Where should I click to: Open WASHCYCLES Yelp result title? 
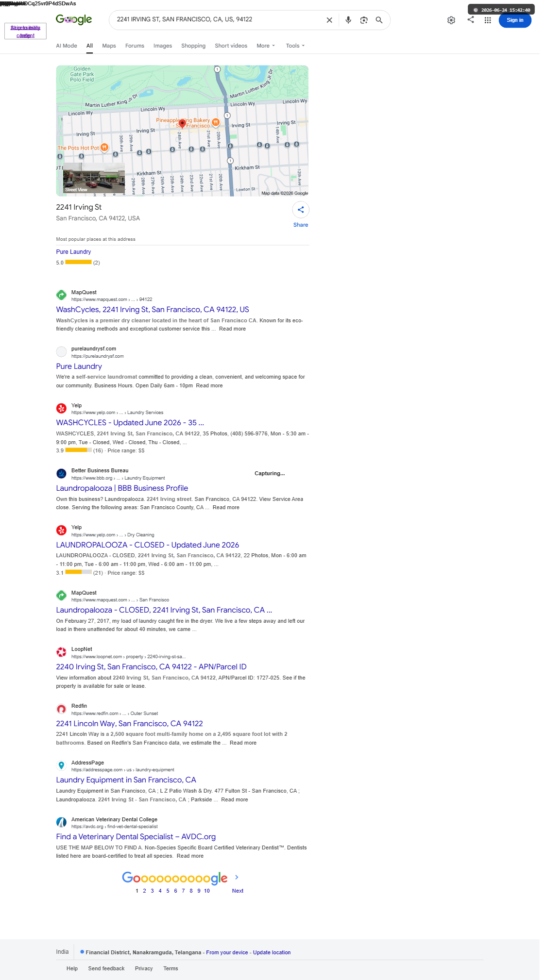[x=130, y=422]
